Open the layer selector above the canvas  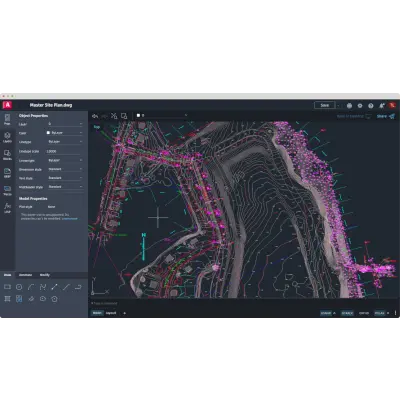[161, 115]
